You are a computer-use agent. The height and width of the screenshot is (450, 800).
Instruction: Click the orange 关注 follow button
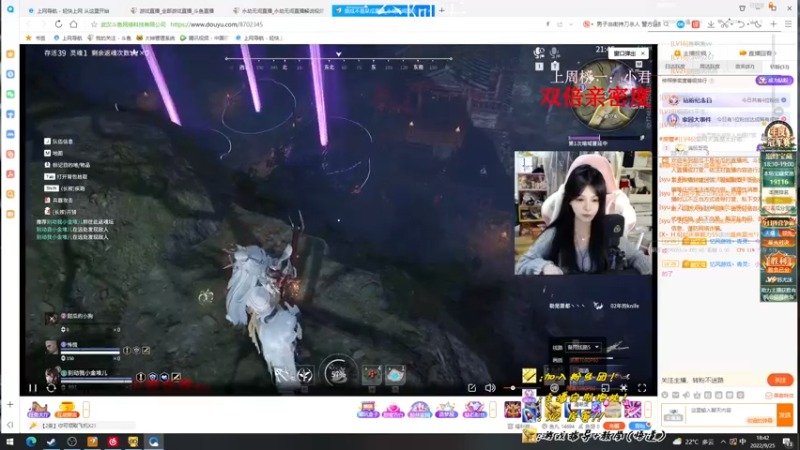(780, 380)
